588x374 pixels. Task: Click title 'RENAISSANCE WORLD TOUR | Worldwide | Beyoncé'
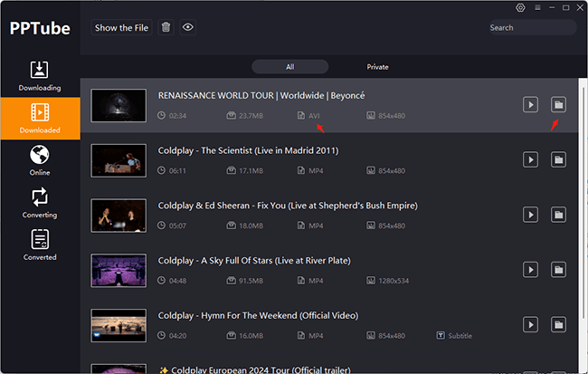pos(261,96)
